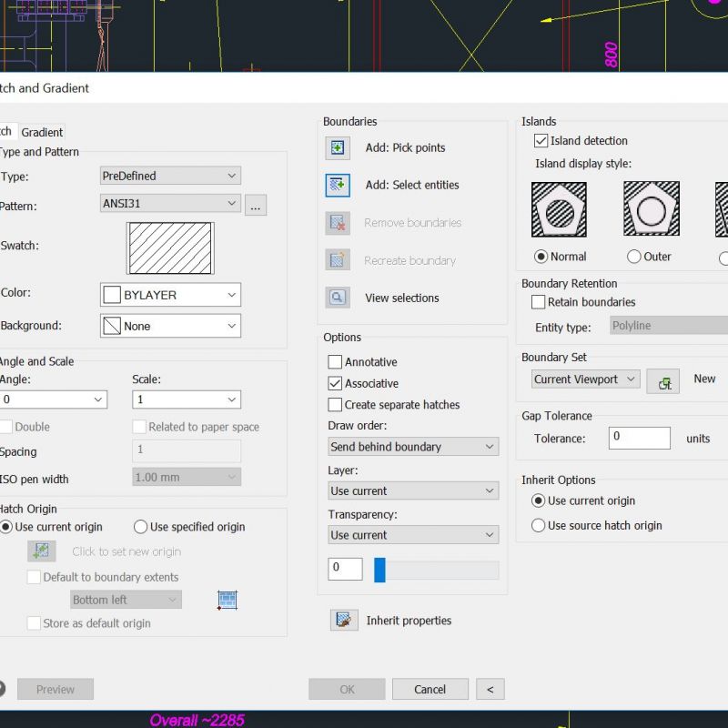Expand the Draw order dropdown
This screenshot has height=728, width=728.
tap(413, 447)
